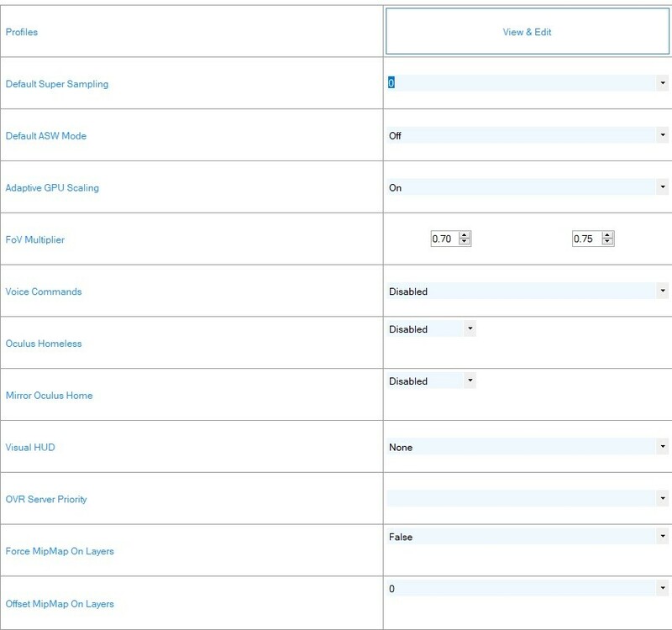Increase the first FoV Multiplier value

tap(465, 235)
